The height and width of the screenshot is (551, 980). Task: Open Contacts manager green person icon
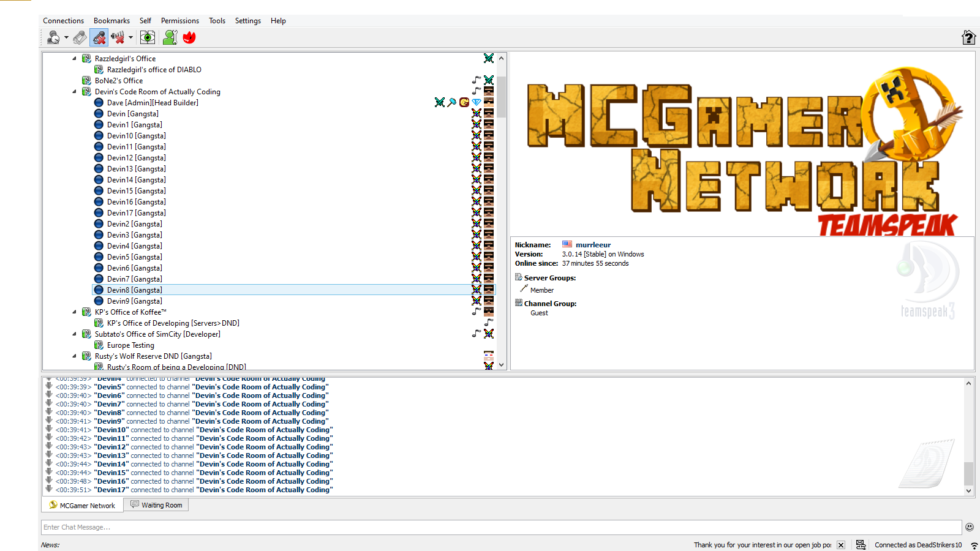click(170, 37)
